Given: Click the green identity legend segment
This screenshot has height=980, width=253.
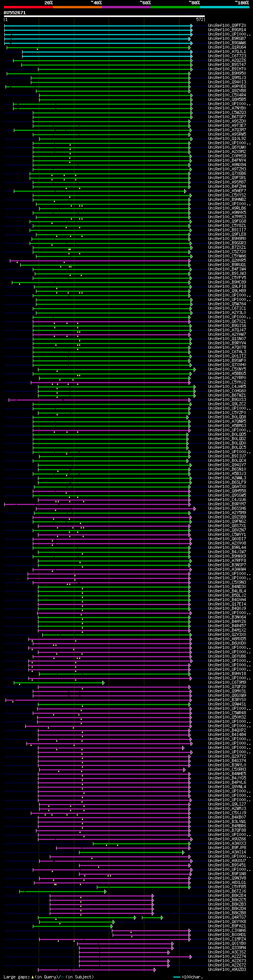Looking at the screenshot, I should (x=175, y=7).
